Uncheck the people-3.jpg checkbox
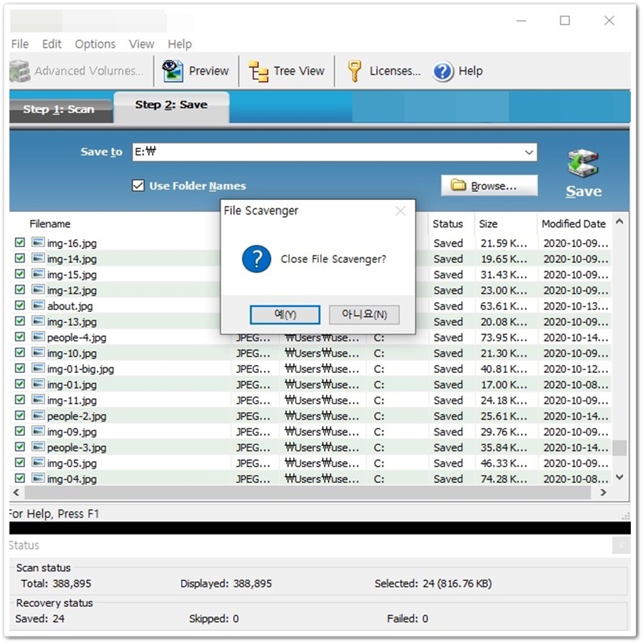Viewport: 644px width, 644px height. (x=19, y=447)
